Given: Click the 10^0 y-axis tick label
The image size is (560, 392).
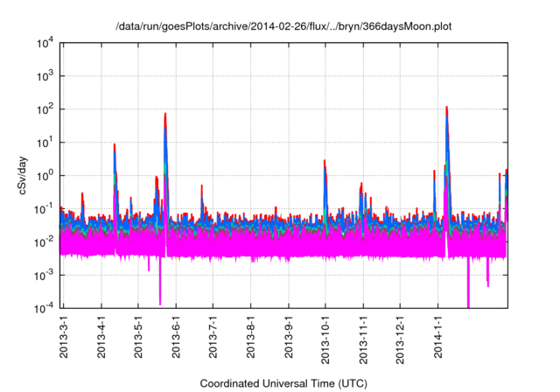Looking at the screenshot, I should 45,175.
